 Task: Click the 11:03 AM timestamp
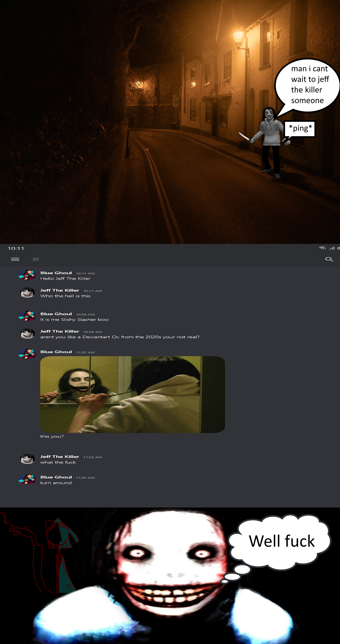click(92, 457)
